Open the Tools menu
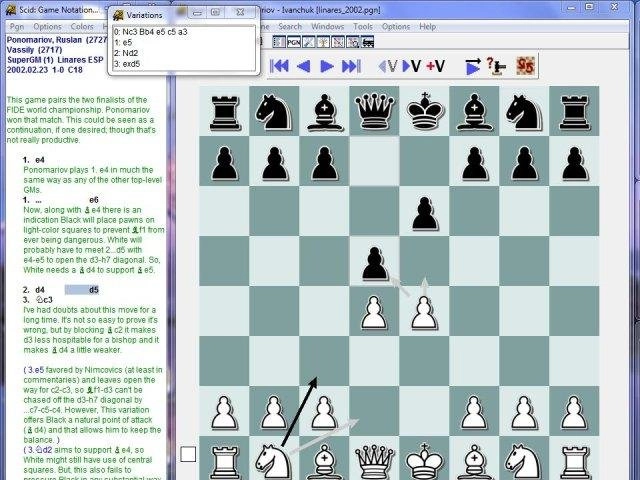The image size is (640, 480). point(363,27)
